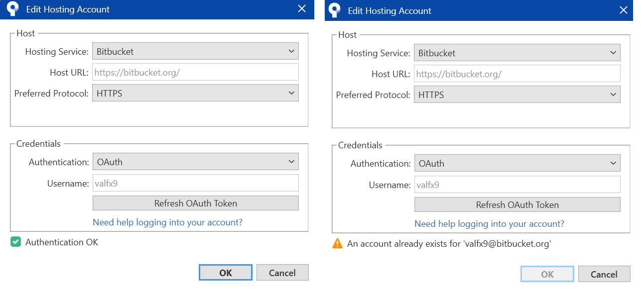Open the account login help link in the left dialog

[x=167, y=222]
